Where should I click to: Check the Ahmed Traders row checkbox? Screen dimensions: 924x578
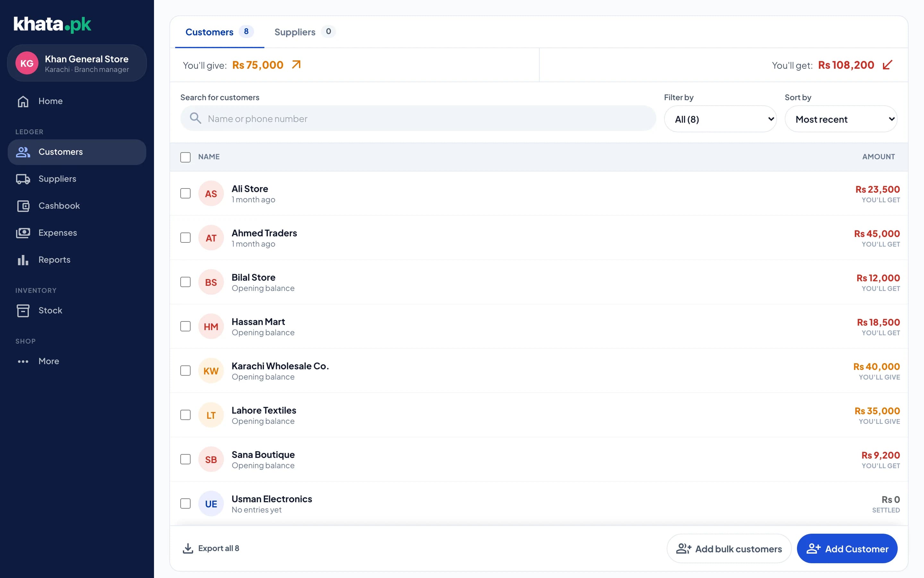click(x=185, y=238)
